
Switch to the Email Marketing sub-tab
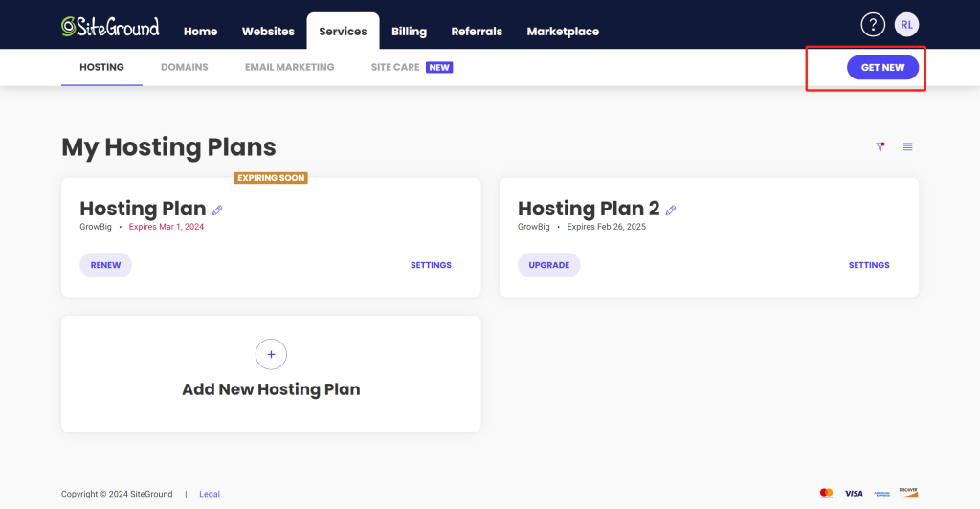[x=289, y=67]
